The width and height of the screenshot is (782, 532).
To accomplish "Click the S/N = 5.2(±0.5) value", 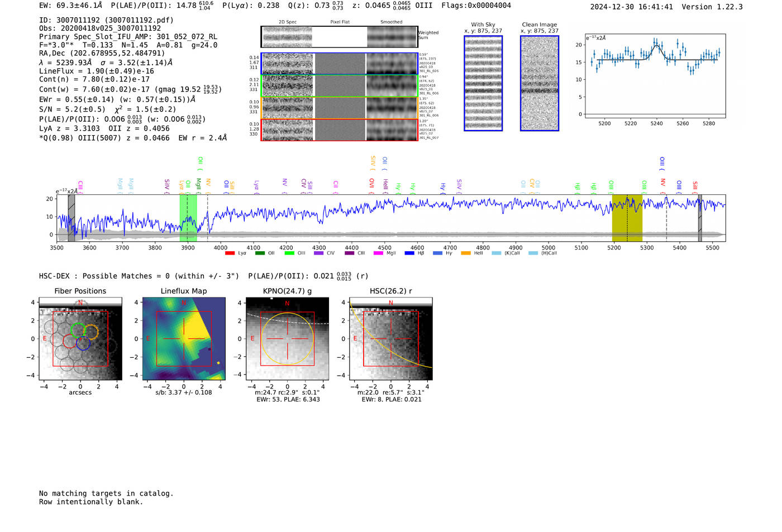I will point(72,109).
